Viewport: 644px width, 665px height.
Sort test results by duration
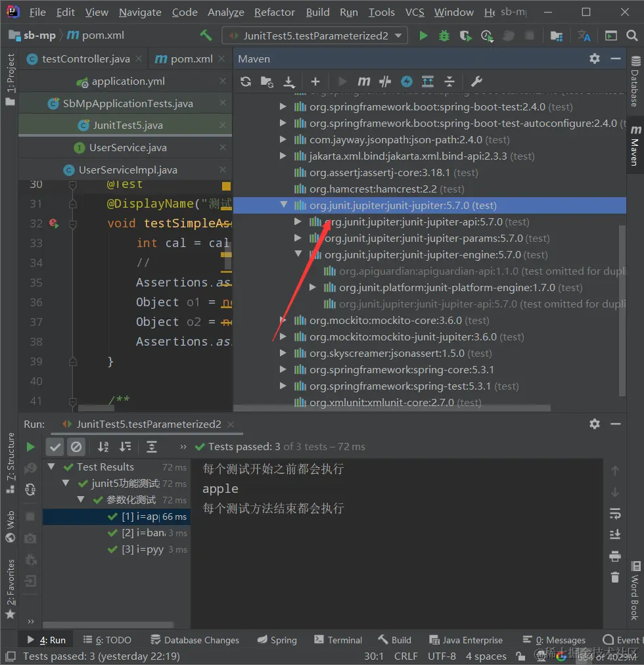[125, 447]
